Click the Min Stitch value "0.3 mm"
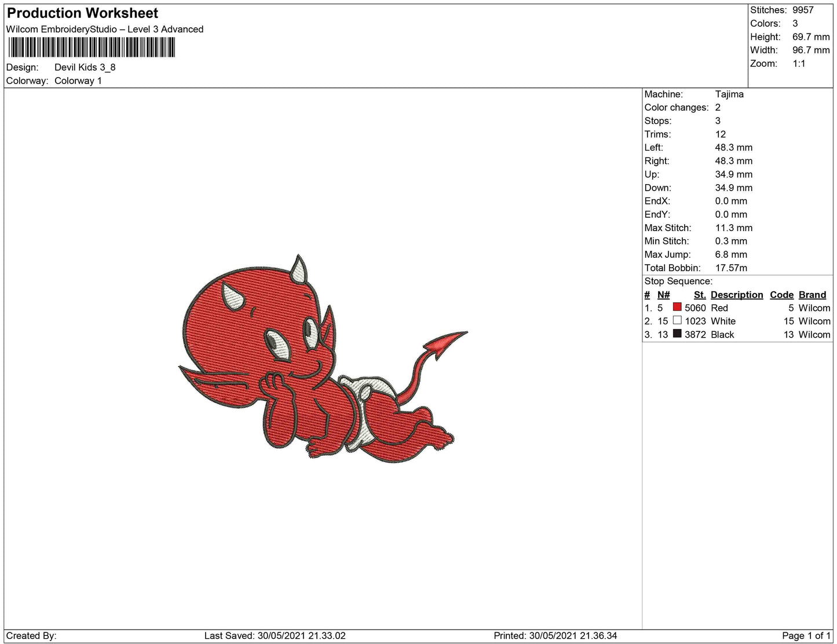The width and height of the screenshot is (837, 644). [731, 241]
